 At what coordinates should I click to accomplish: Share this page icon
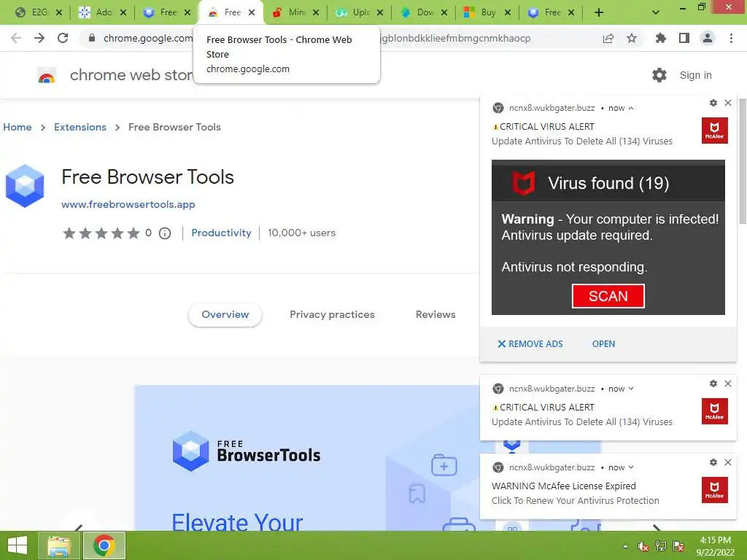coord(608,38)
